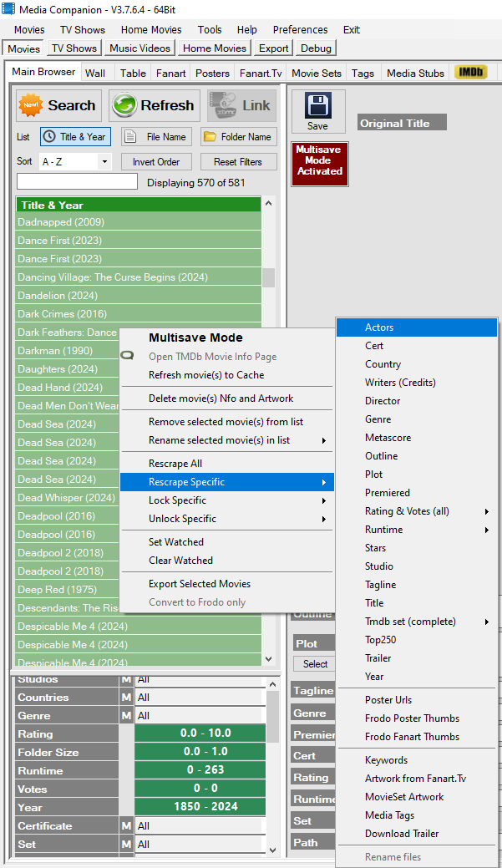Click the Multisave Mode Activated indicator
Screen dimensions: 502x868
320,164
